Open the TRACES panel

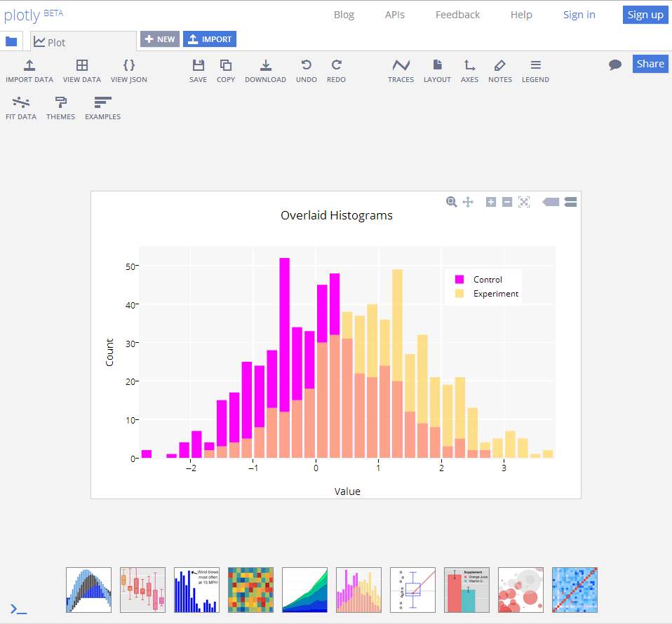(x=401, y=70)
